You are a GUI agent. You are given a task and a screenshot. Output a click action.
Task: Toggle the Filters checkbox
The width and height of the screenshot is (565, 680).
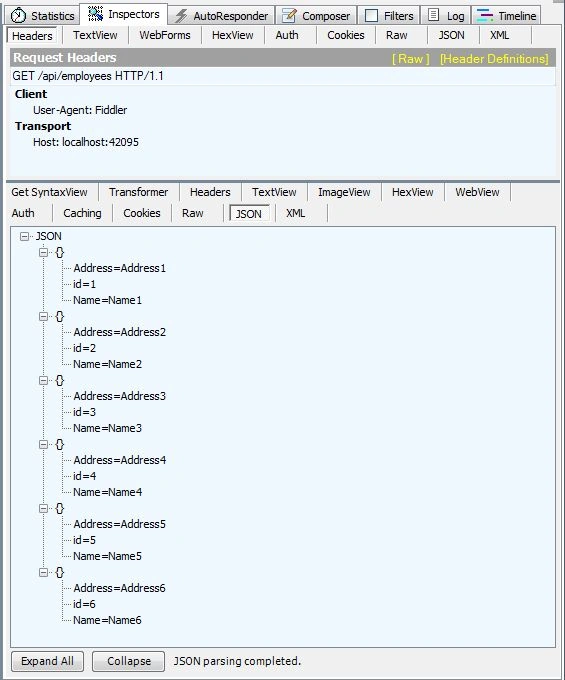pos(372,16)
